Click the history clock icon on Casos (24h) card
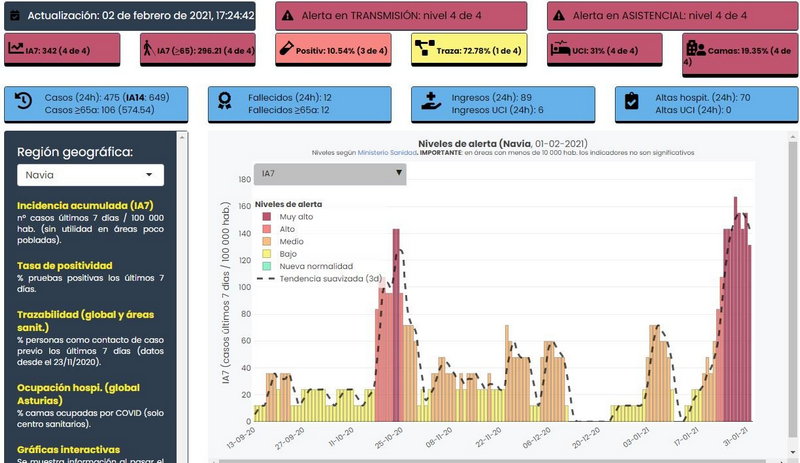 pos(25,102)
